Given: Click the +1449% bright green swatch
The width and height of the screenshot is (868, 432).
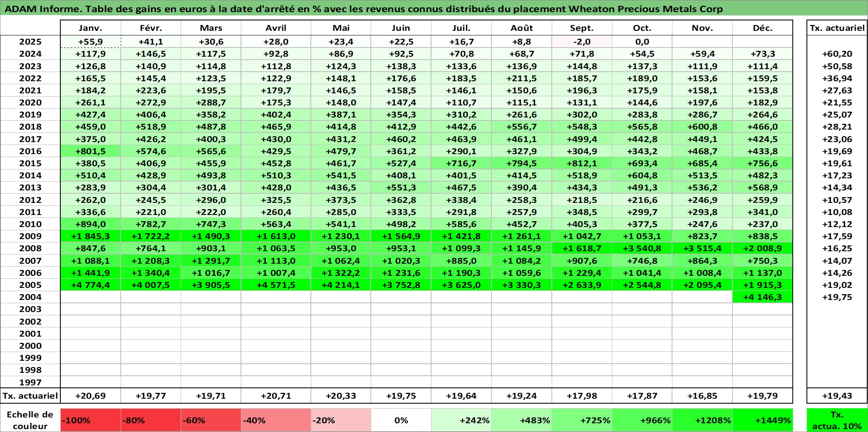Looking at the screenshot, I should (762, 420).
